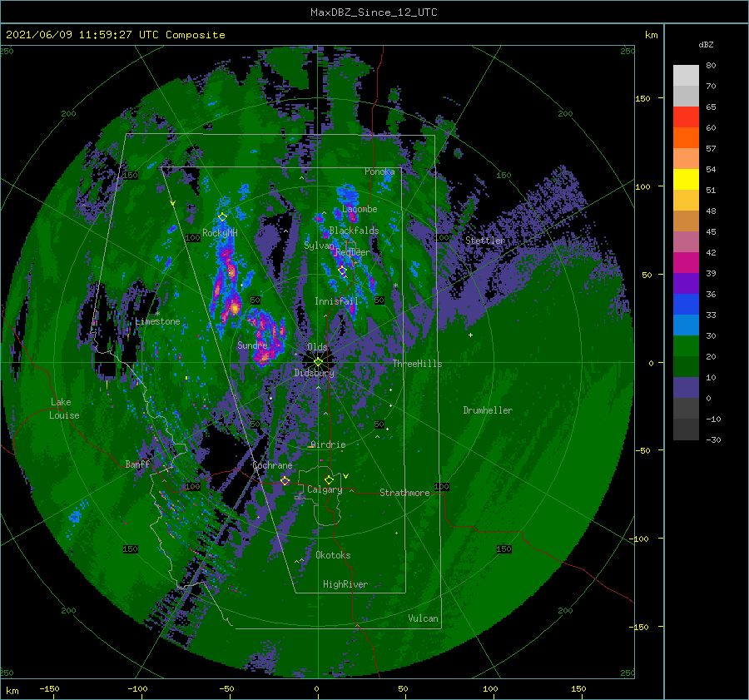Click the yellow diamond marker below Cochrane
The width and height of the screenshot is (749, 700).
pos(285,481)
